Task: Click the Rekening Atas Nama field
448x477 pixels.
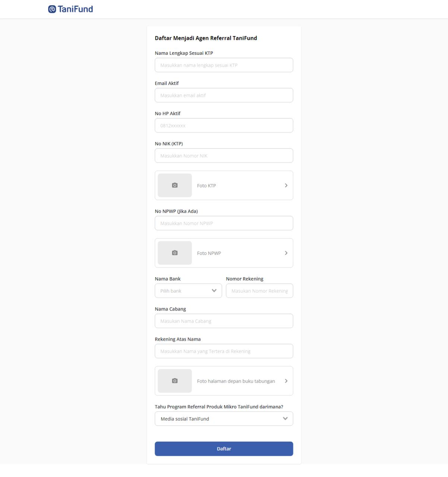Action: (x=224, y=351)
